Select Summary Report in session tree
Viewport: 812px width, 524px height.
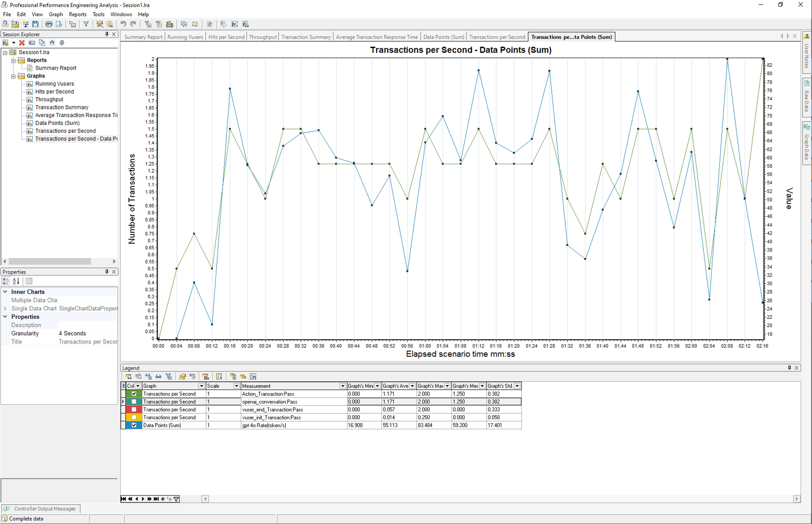(x=56, y=68)
